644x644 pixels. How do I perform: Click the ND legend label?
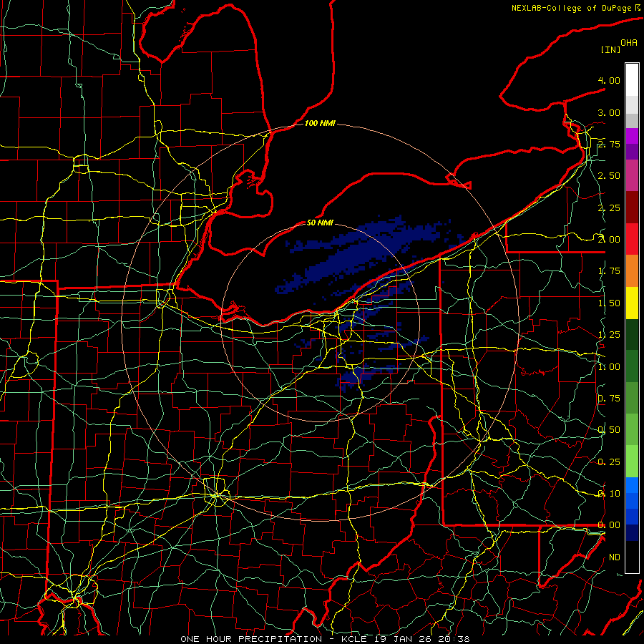tap(615, 557)
